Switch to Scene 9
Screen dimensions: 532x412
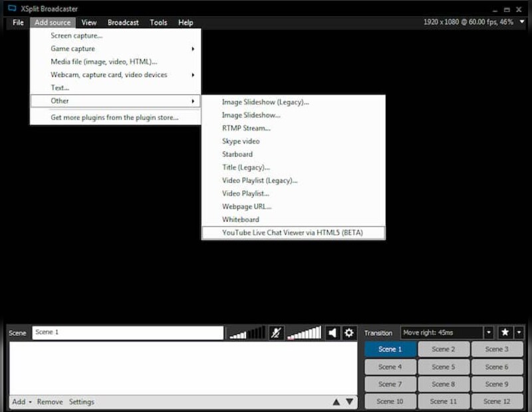coord(497,384)
